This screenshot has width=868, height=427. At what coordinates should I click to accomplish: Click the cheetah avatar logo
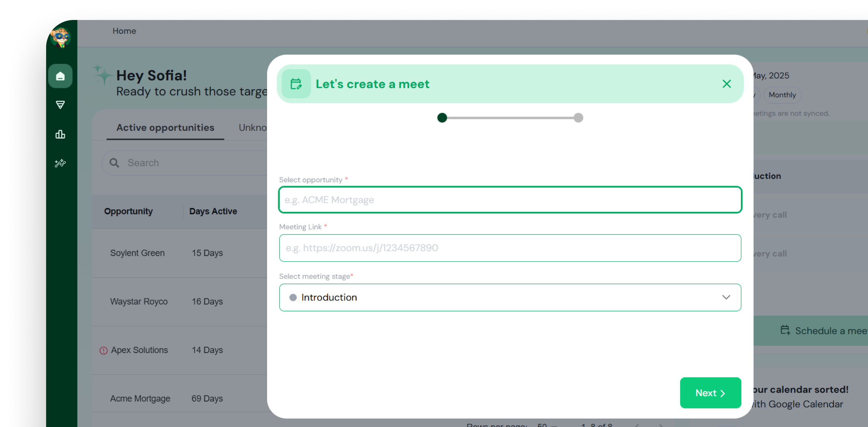pos(61,37)
